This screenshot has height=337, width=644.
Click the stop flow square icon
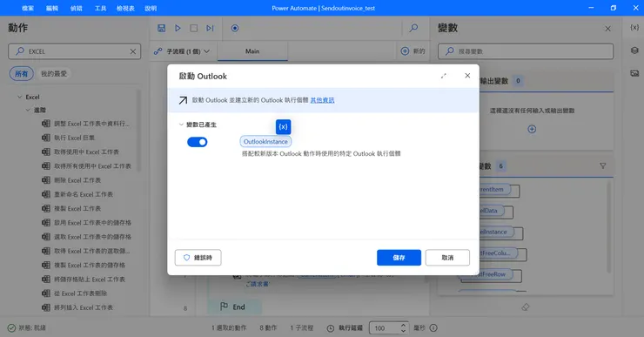point(194,28)
